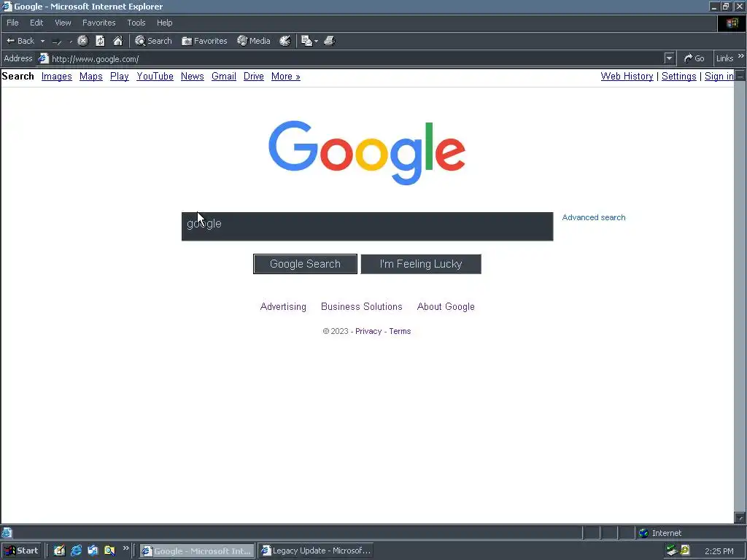Click the page icon in Address bar
Image resolution: width=747 pixels, height=560 pixels.
(x=43, y=58)
